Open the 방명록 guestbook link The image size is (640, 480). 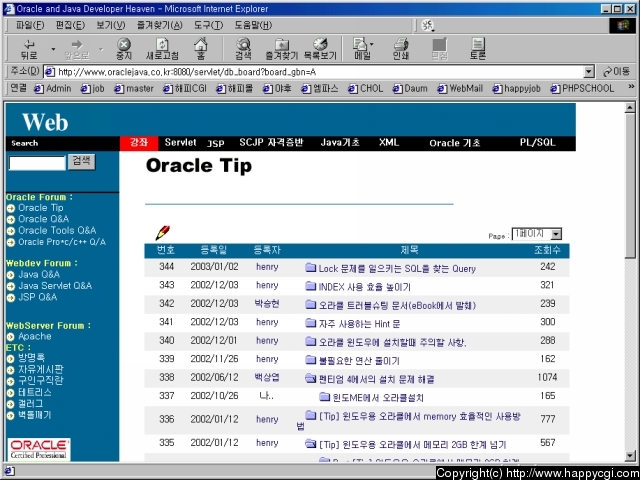(x=31, y=358)
